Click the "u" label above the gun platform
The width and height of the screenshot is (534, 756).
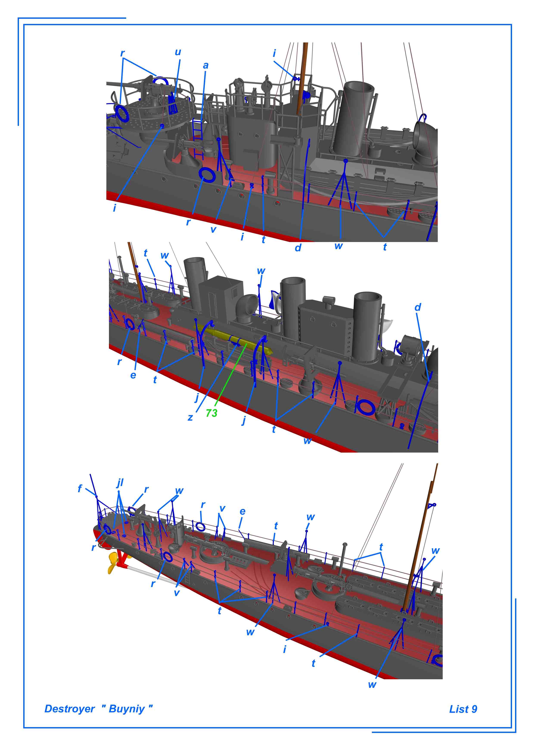tap(178, 53)
